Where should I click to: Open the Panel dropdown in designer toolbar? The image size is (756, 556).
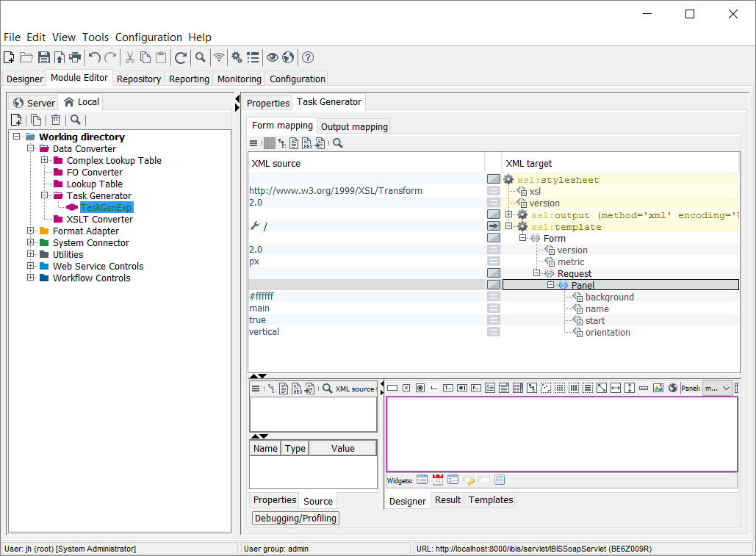(717, 388)
